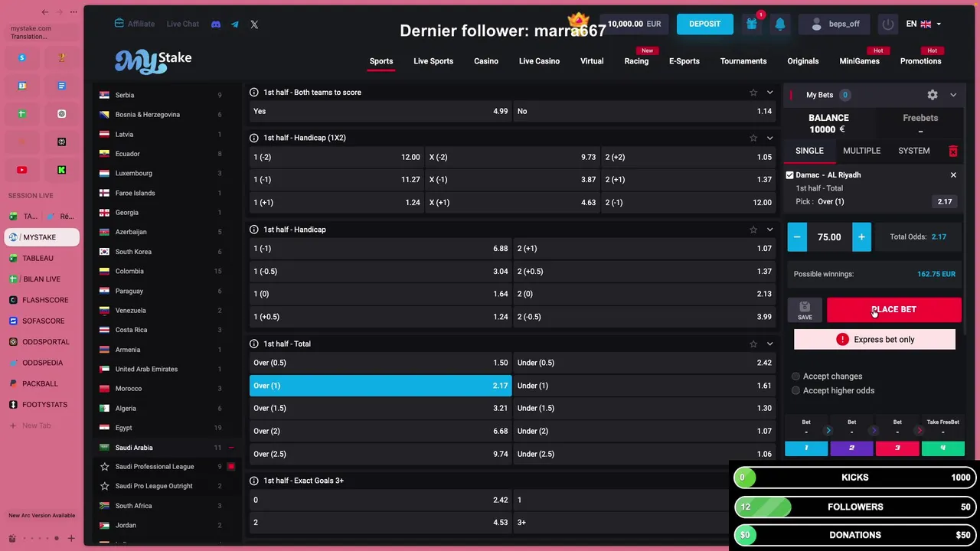
Task: Click the DEPOSIT button
Action: (704, 24)
